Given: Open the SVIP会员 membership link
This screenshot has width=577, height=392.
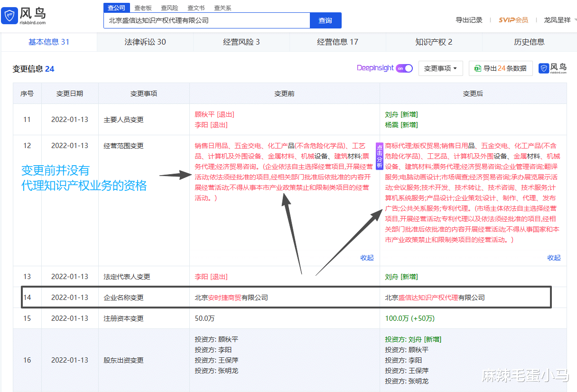Looking at the screenshot, I should (x=513, y=20).
